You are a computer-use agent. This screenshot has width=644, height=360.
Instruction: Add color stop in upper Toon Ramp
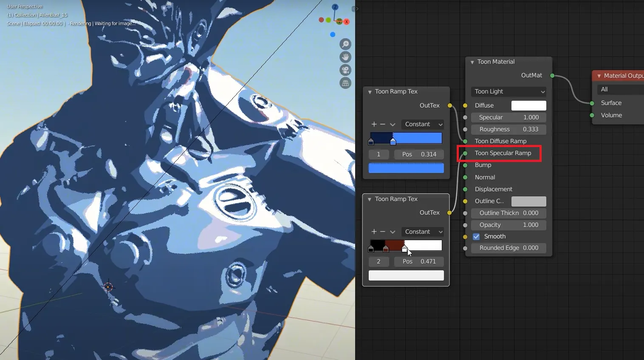[x=374, y=124]
